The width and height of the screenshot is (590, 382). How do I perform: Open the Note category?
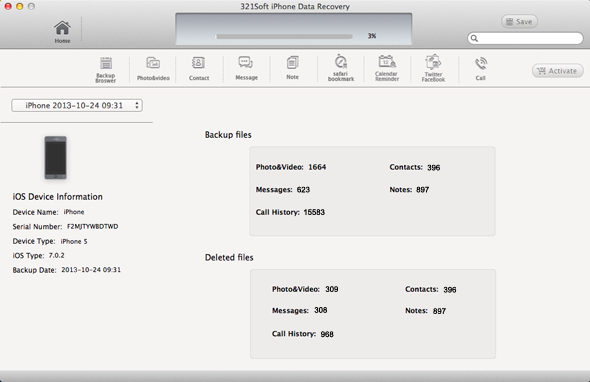pyautogui.click(x=292, y=68)
